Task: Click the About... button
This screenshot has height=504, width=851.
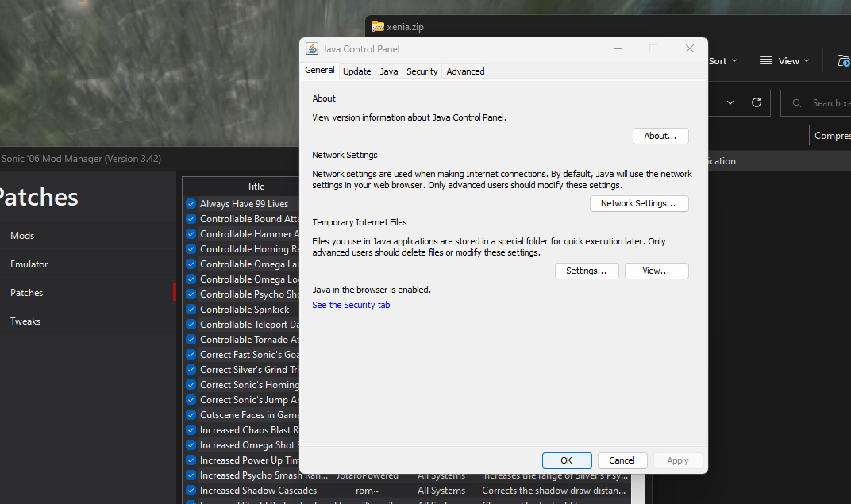Action: (660, 136)
